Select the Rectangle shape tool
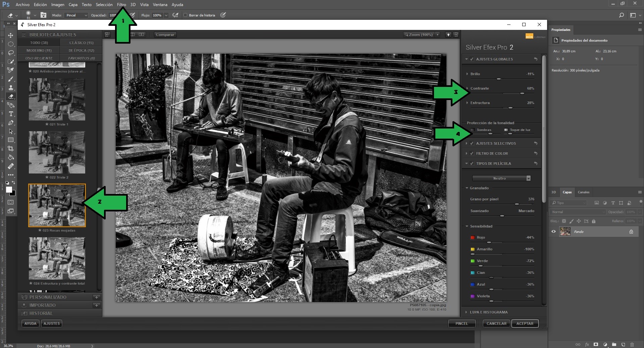This screenshot has width=644, height=348. pyautogui.click(x=11, y=140)
